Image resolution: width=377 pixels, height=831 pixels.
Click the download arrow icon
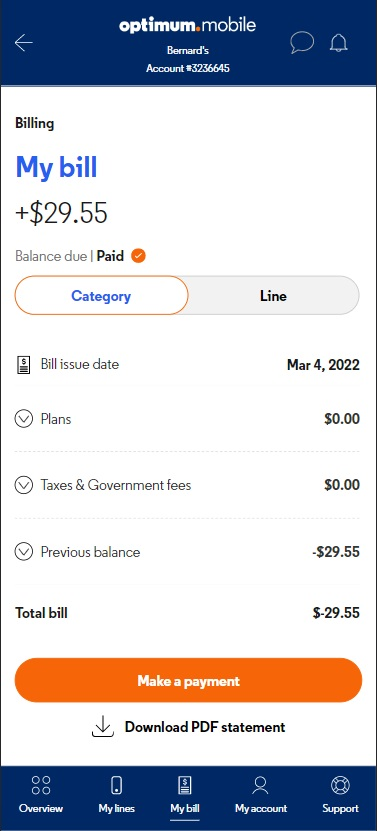coord(103,727)
